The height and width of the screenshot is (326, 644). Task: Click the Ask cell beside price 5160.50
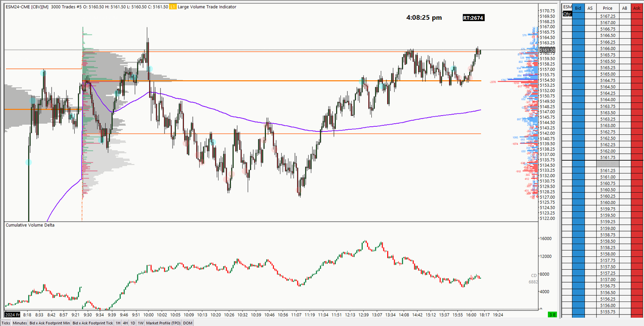[x=636, y=189]
